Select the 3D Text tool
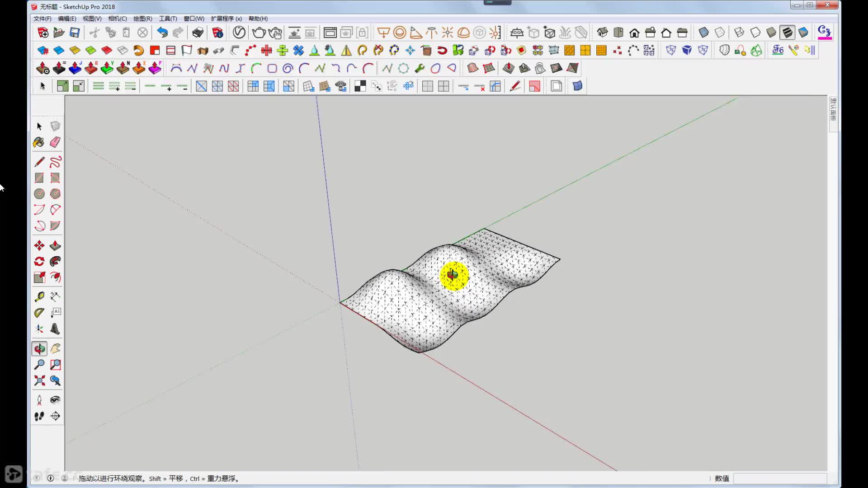 (55, 329)
